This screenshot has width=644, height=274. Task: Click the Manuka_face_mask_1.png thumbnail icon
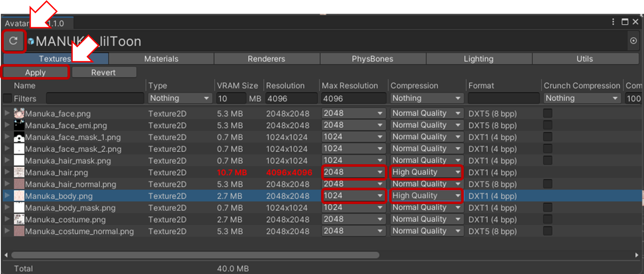[19, 137]
